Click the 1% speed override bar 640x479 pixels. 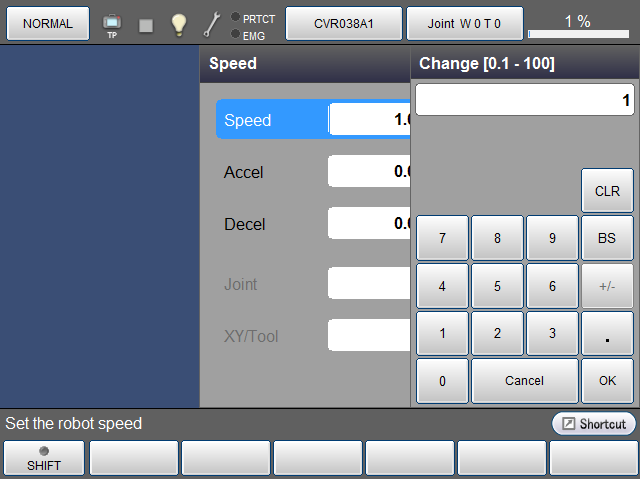point(578,23)
